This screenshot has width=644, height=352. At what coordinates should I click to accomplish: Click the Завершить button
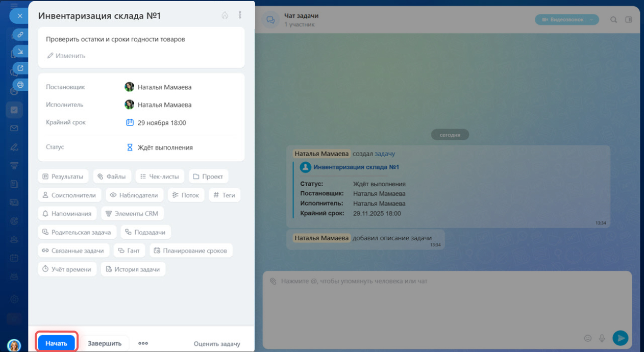coord(105,343)
